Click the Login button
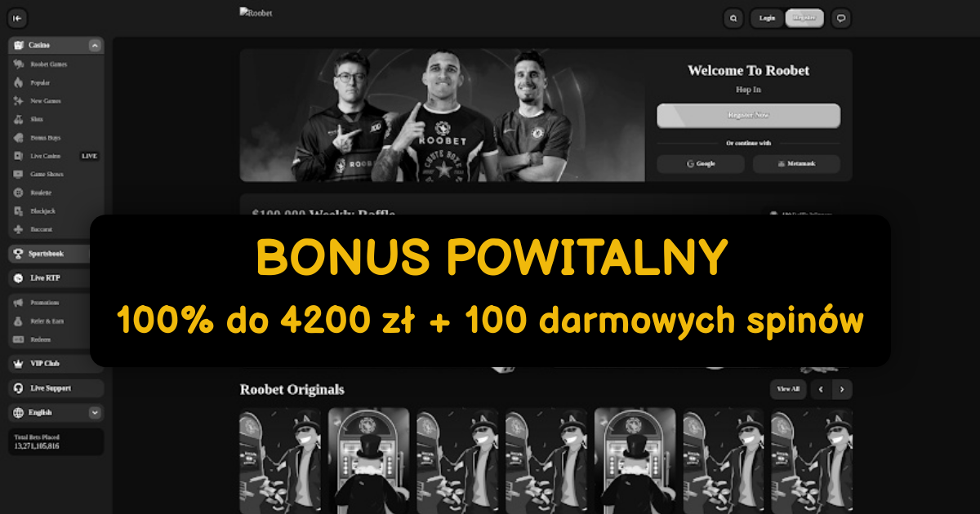This screenshot has height=514, width=980. click(x=767, y=18)
